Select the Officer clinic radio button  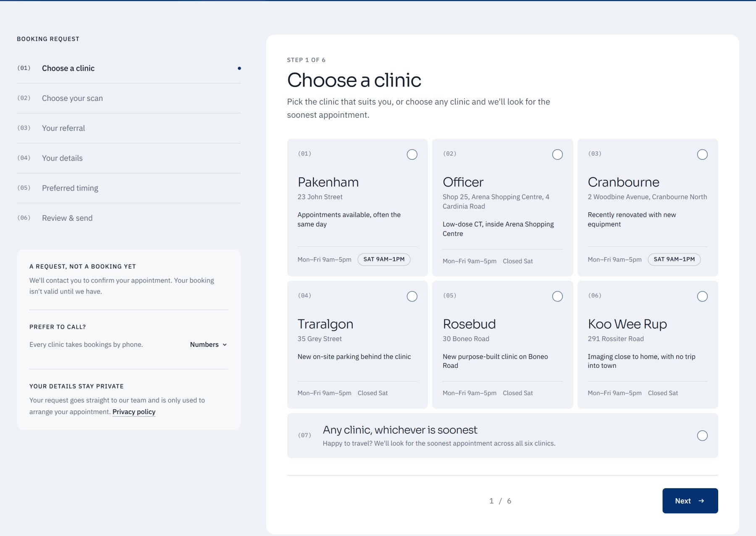[x=557, y=154]
